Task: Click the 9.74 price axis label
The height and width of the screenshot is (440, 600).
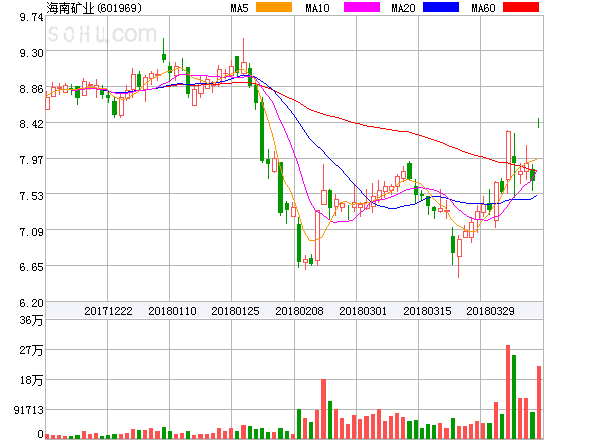Action: coord(31,17)
